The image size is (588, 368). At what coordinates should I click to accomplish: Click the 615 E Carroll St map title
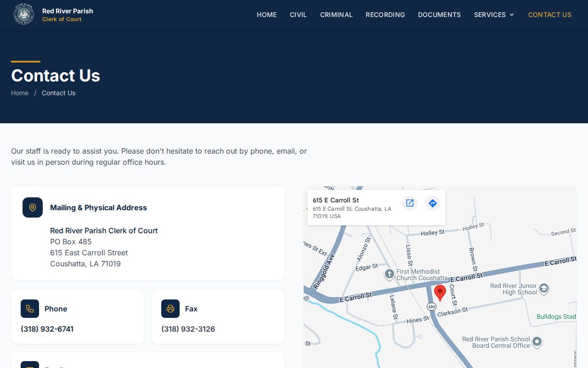pyautogui.click(x=336, y=200)
